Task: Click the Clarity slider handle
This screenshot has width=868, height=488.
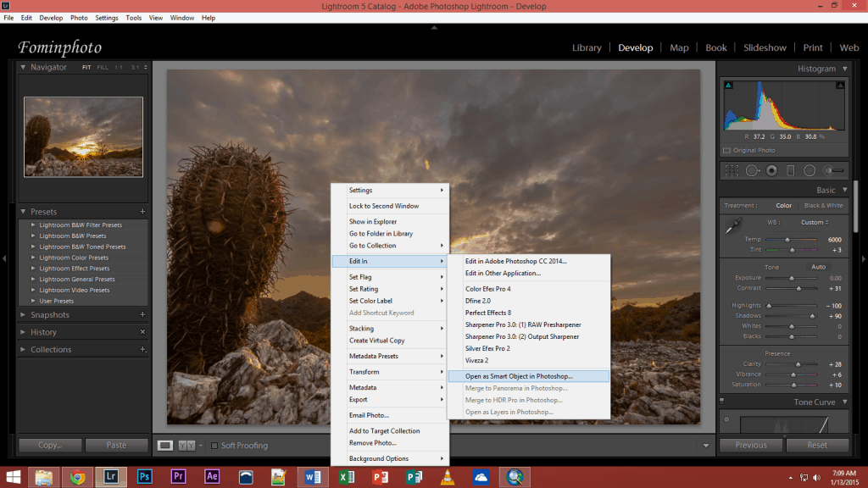Action: click(798, 364)
